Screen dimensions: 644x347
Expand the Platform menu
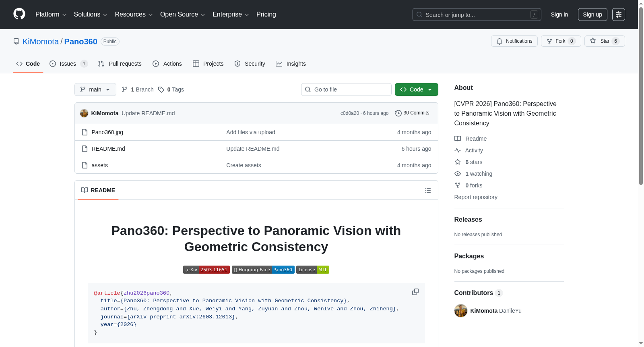coord(51,15)
